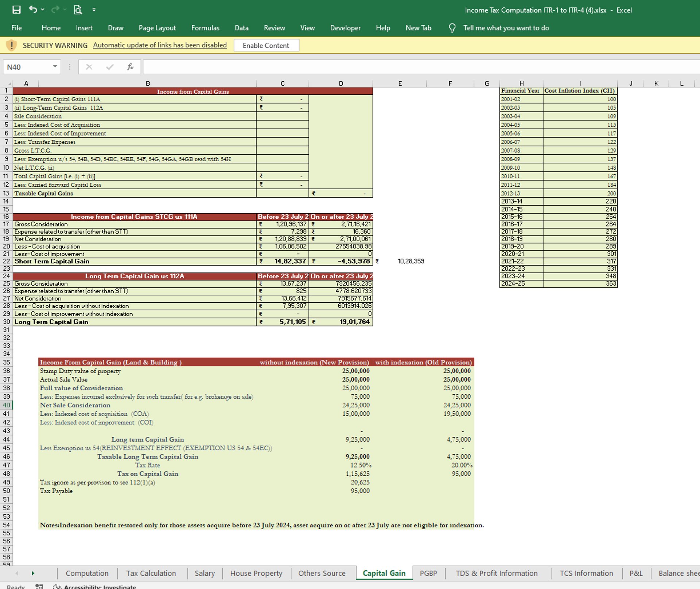Switch to the House Property sheet
The width and height of the screenshot is (700, 589).
click(x=256, y=573)
